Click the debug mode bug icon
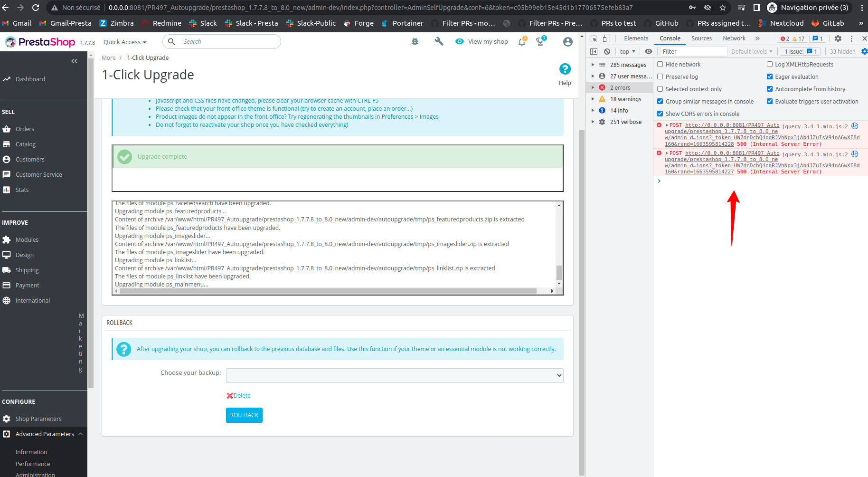This screenshot has height=477, width=868. point(415,41)
